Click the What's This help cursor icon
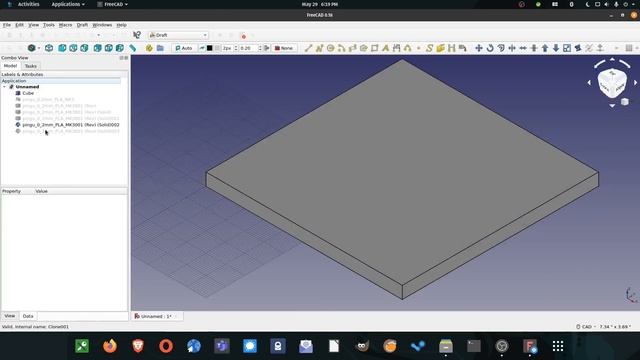Screen dimensions: 640x360 pyautogui.click(x=137, y=35)
